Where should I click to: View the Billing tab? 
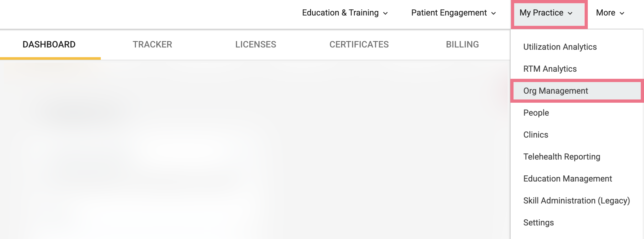[462, 45]
